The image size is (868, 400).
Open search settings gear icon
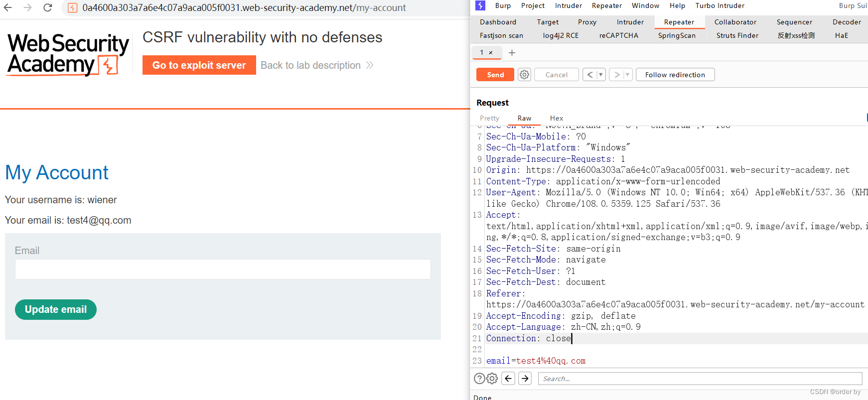[492, 379]
